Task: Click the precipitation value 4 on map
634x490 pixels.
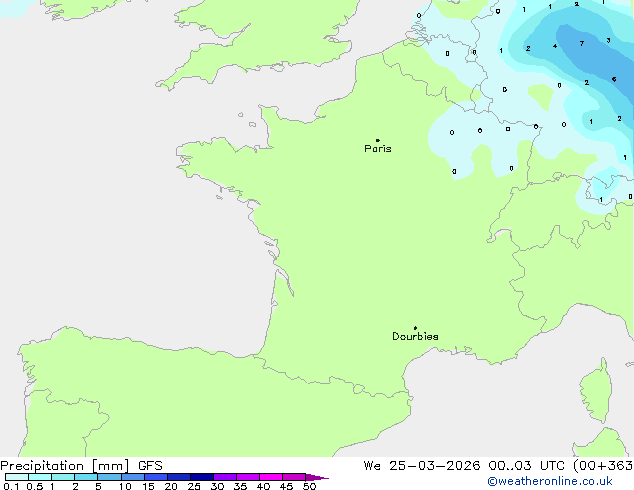Action: coord(555,46)
